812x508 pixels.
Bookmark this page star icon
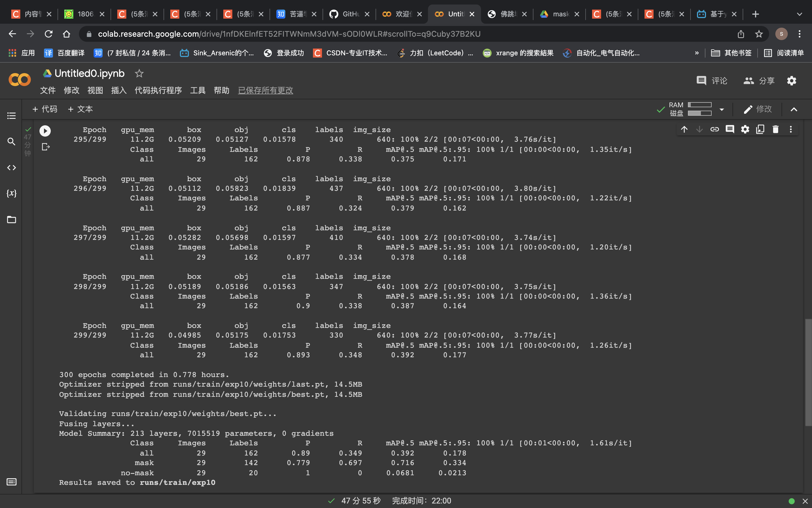759,34
